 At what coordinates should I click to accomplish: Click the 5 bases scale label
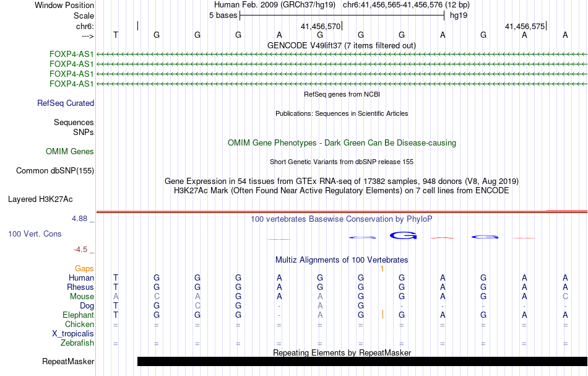tap(223, 15)
